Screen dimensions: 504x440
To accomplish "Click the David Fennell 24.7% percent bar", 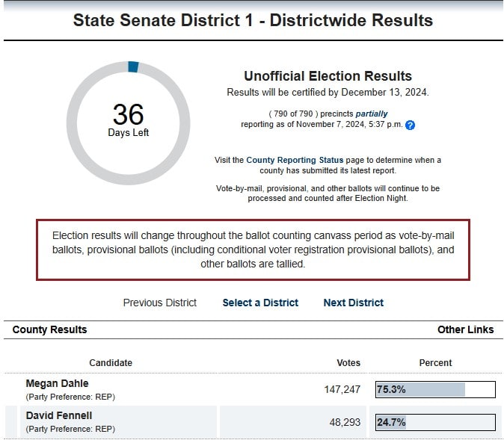I will coord(435,422).
